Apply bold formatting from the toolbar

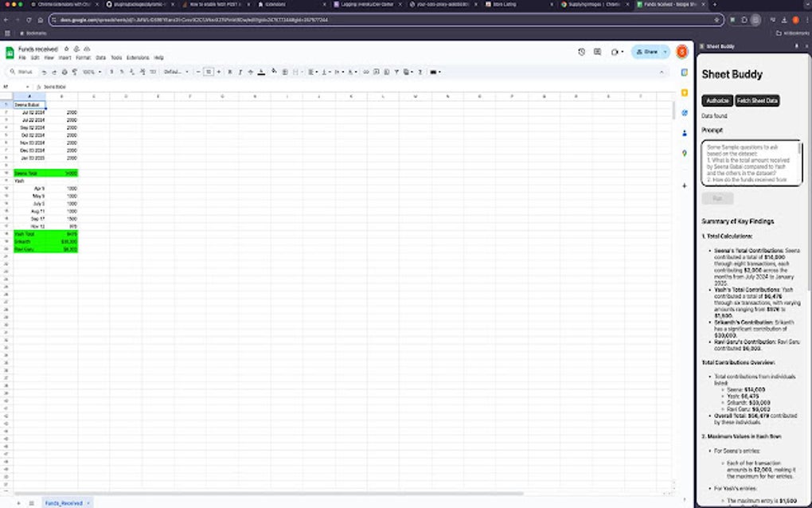[230, 72]
